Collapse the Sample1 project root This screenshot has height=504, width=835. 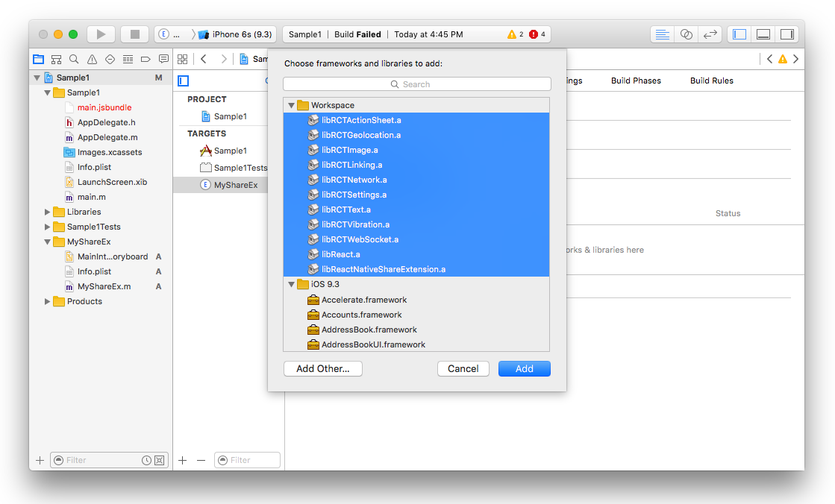37,78
